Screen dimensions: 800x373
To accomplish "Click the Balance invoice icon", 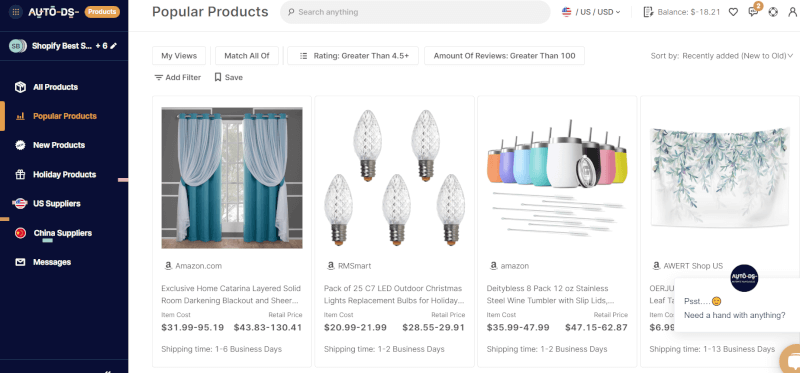I will pyautogui.click(x=648, y=12).
